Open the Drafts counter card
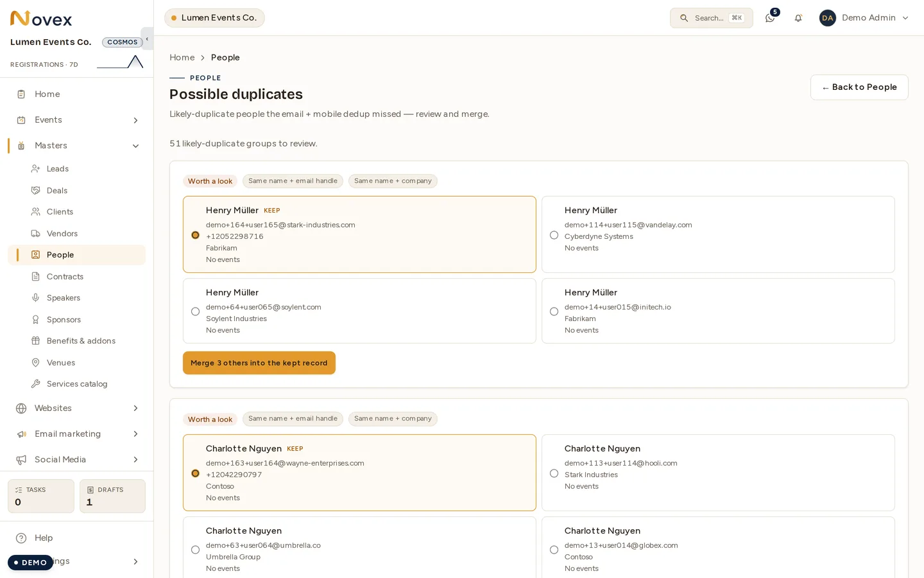The width and height of the screenshot is (924, 578). (x=112, y=496)
